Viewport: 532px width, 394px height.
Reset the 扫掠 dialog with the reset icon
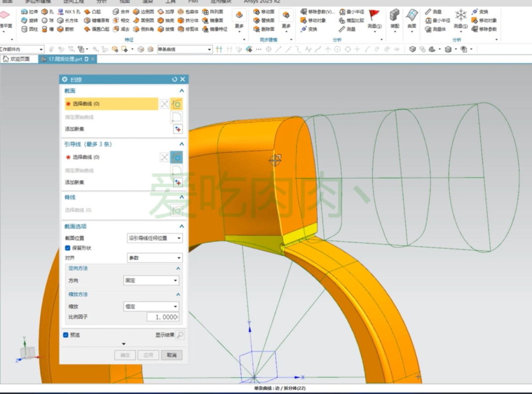pyautogui.click(x=174, y=79)
